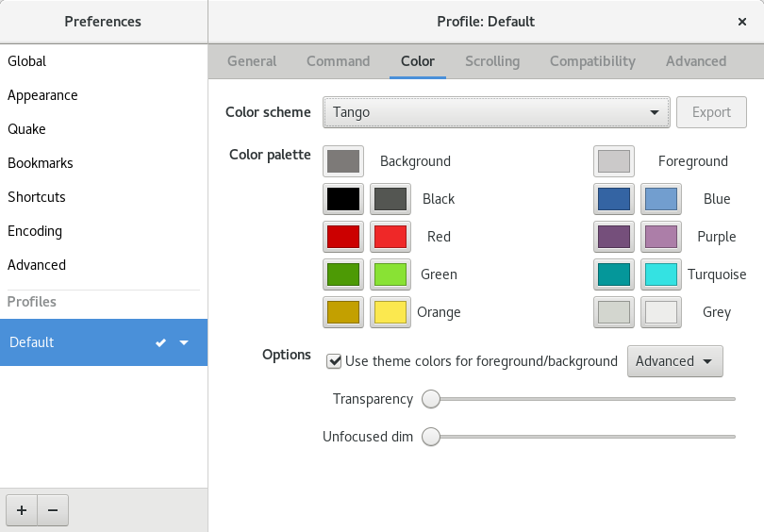Open the General tab
The image size is (764, 532).
coord(252,61)
